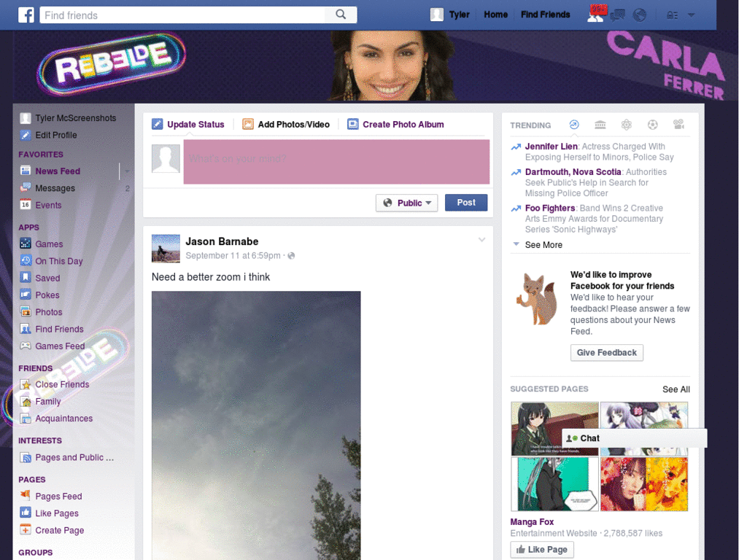This screenshot has width=747, height=560.
Task: Open Manga Fox top-left manga thumbnail
Action: (554, 429)
